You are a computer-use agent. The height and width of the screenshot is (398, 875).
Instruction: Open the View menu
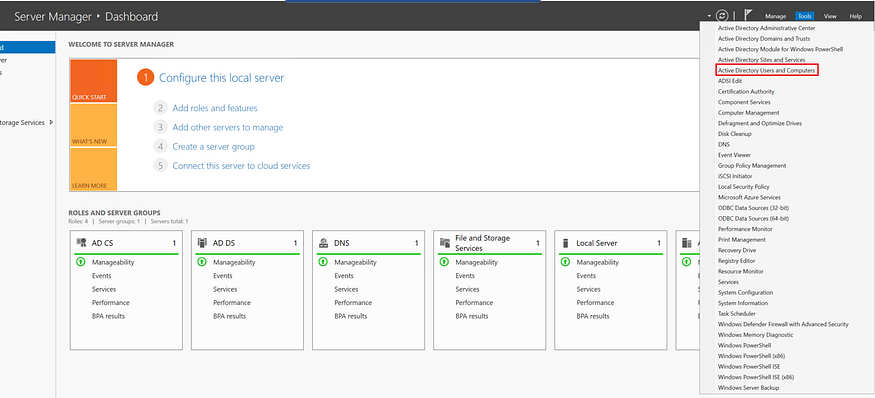pos(830,16)
